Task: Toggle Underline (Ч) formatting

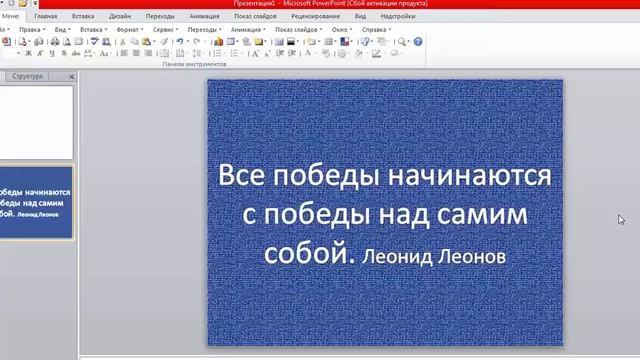Action: pos(52,53)
